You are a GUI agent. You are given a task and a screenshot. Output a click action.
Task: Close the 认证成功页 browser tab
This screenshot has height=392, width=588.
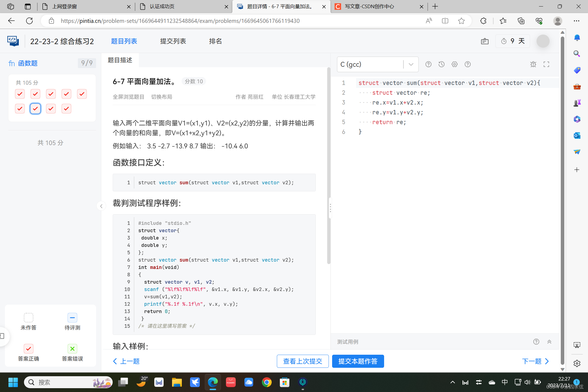[x=226, y=7]
